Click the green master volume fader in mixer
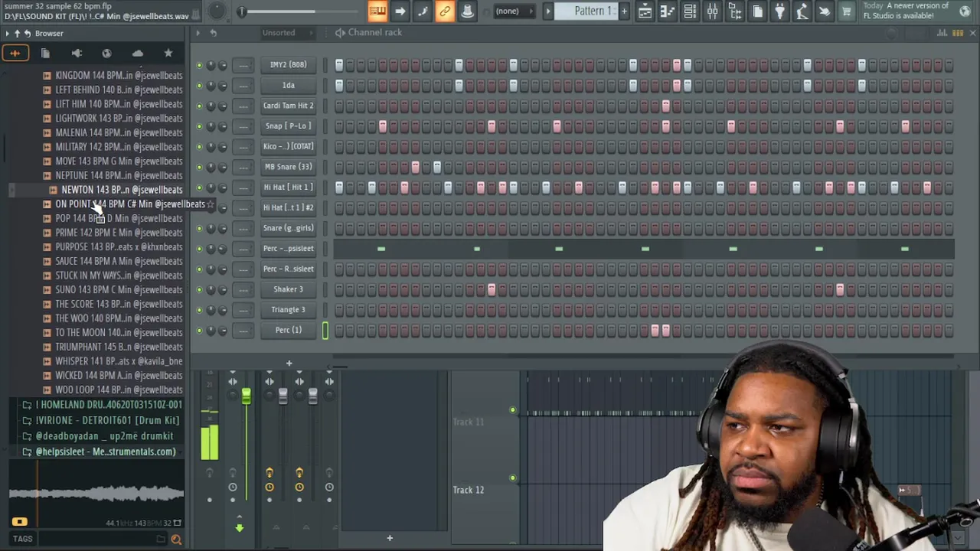This screenshot has width=980, height=551. 246,396
